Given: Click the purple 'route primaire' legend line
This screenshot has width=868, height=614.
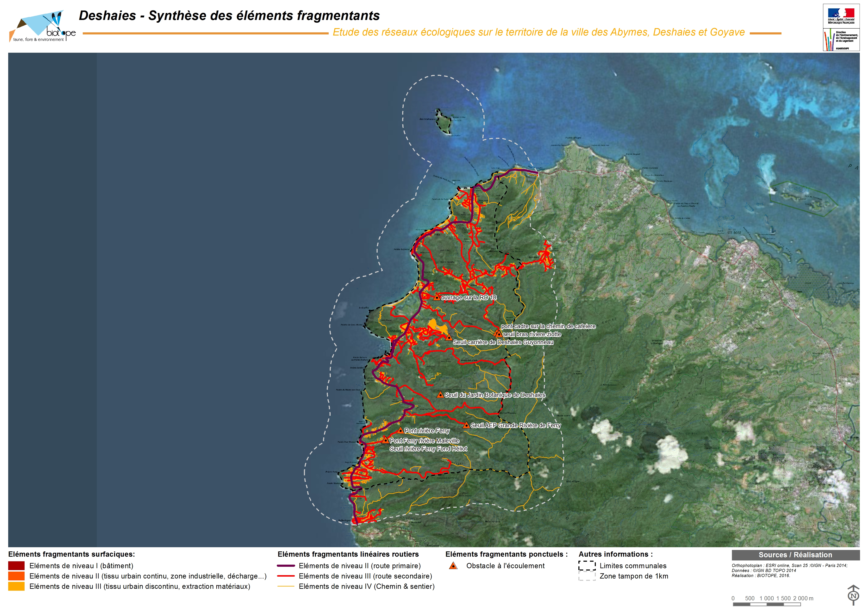Looking at the screenshot, I should pyautogui.click(x=286, y=566).
